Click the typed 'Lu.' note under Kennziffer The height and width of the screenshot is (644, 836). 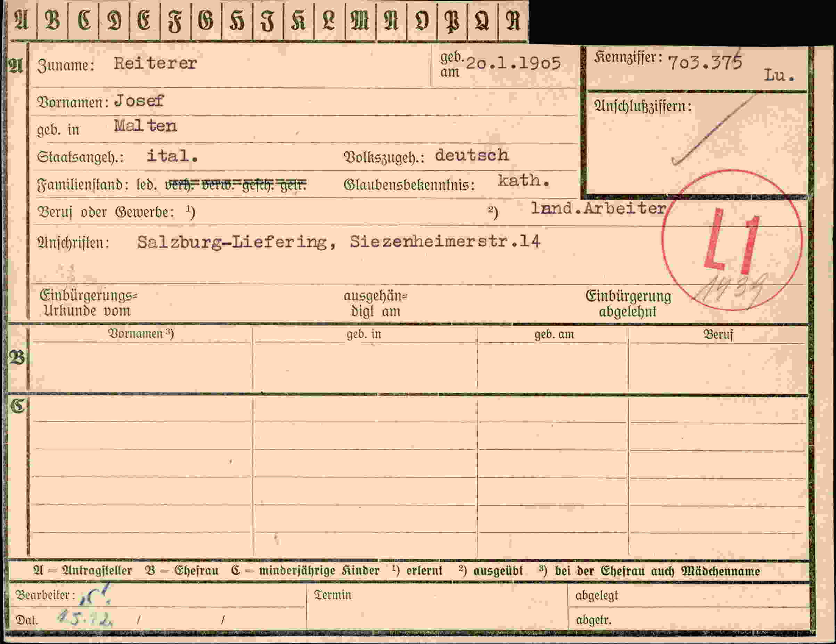coord(779,75)
